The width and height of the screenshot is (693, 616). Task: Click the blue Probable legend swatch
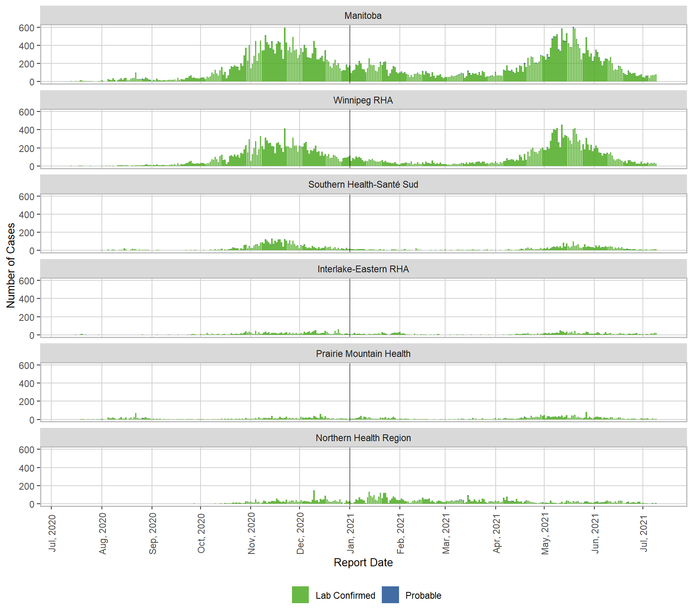(390, 595)
